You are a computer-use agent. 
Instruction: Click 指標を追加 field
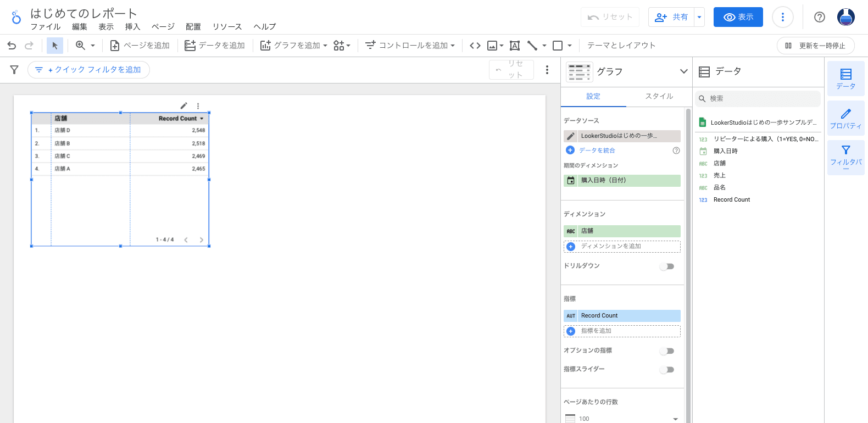coord(622,331)
